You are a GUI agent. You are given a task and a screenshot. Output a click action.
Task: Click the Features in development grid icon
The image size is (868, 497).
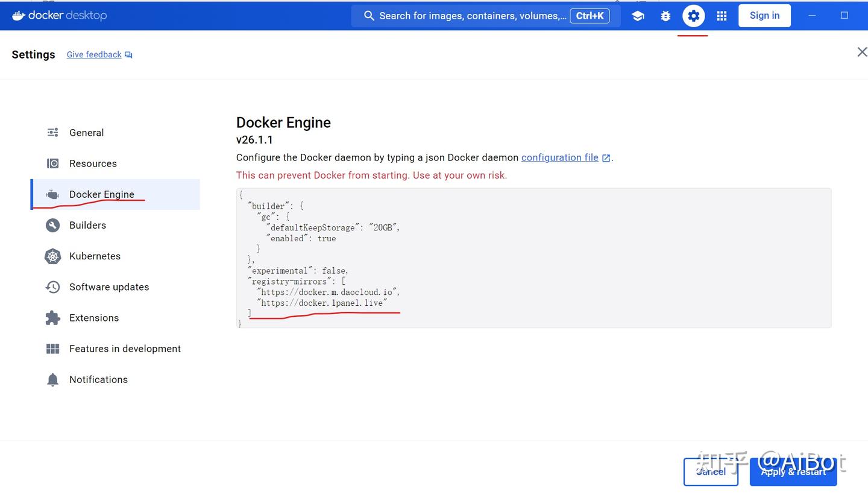click(52, 348)
